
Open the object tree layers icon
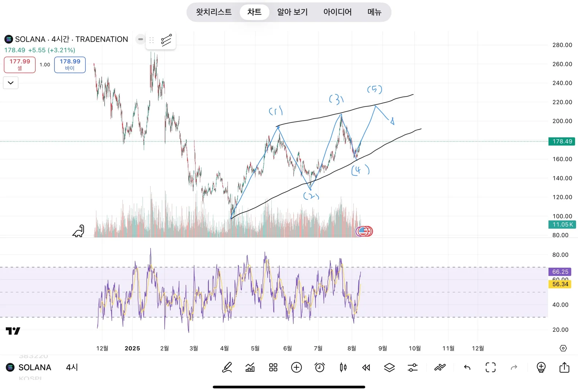(x=389, y=367)
